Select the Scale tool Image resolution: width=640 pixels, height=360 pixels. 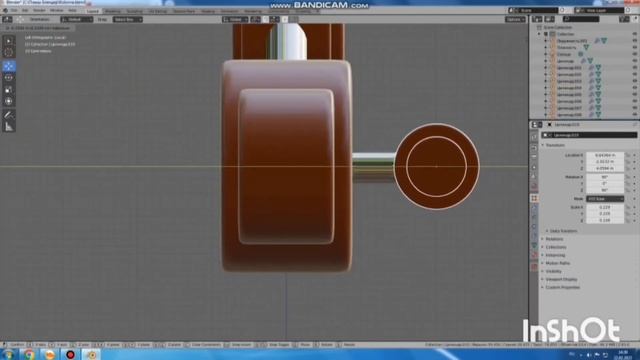pyautogui.click(x=9, y=89)
